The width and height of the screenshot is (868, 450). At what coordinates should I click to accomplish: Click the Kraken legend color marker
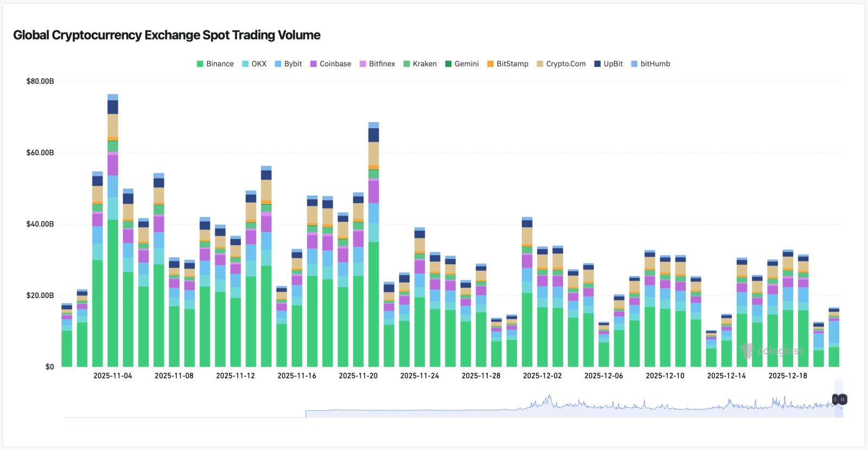coord(407,64)
